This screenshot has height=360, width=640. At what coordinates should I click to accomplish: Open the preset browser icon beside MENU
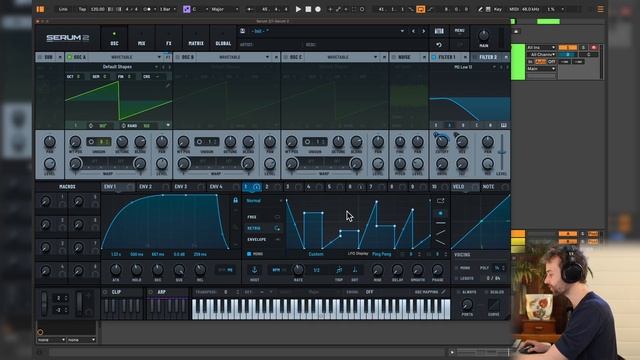pyautogui.click(x=439, y=31)
